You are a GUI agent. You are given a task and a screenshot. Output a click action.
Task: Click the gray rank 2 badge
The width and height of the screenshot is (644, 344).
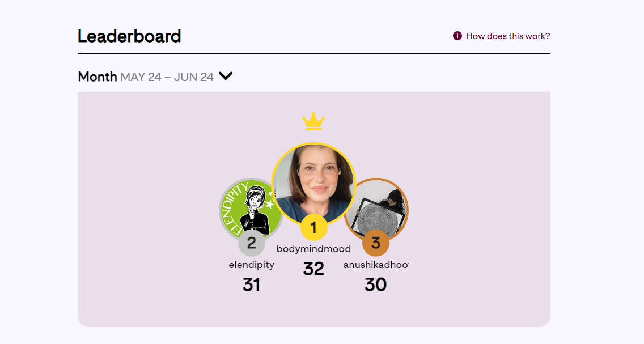(x=251, y=244)
